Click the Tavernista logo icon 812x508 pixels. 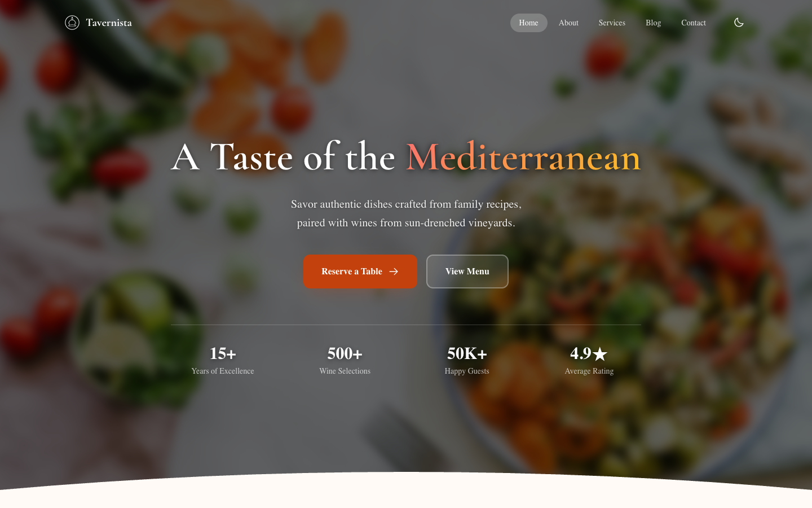(72, 23)
